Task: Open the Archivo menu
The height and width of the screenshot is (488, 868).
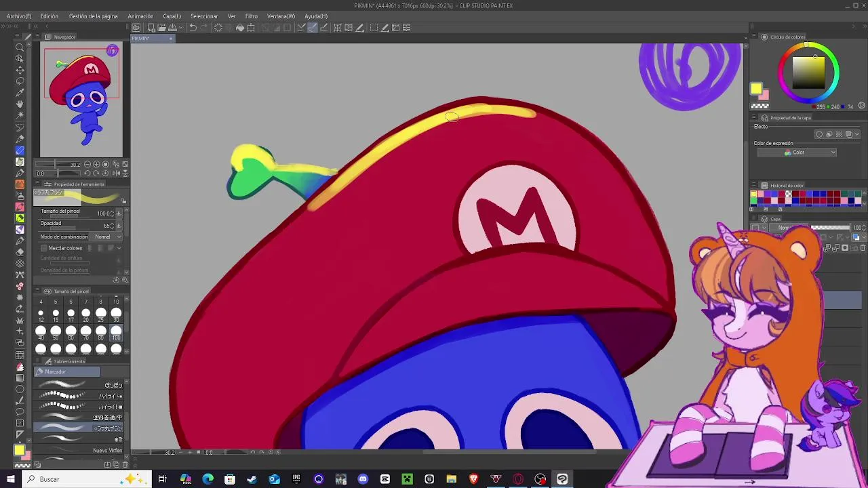Action: pyautogui.click(x=18, y=16)
